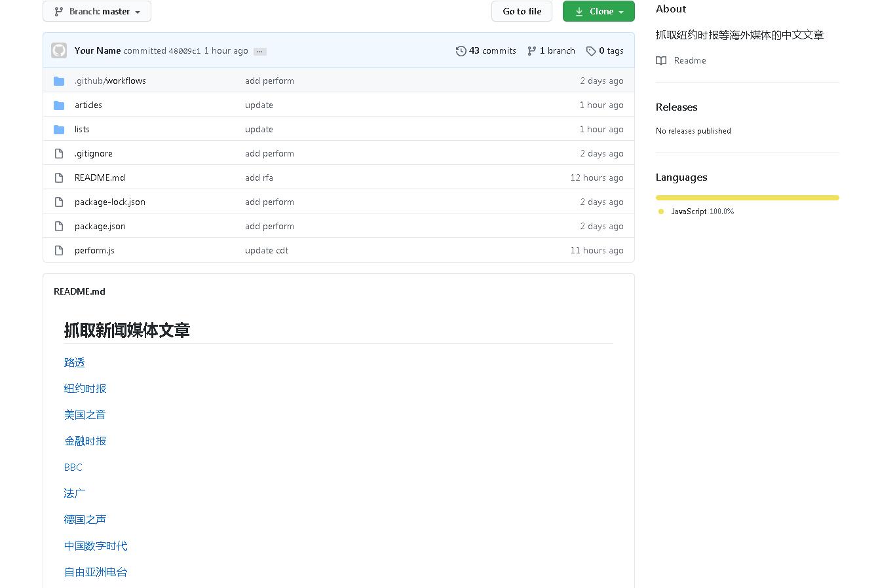Click the tag icon beside 0 tags
The image size is (876, 588).
pyautogui.click(x=591, y=50)
